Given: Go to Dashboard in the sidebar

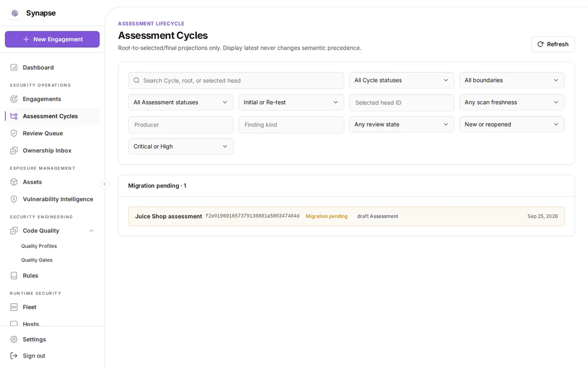Looking at the screenshot, I should 52,68.
